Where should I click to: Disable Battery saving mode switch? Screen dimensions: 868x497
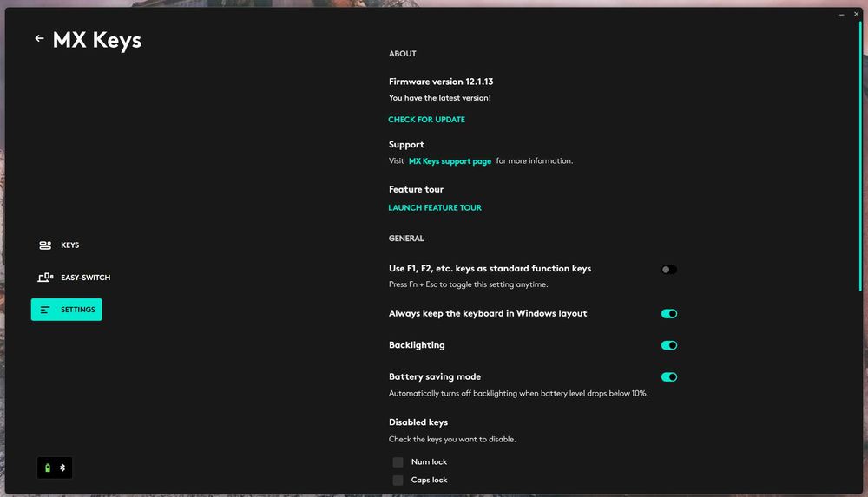click(668, 377)
